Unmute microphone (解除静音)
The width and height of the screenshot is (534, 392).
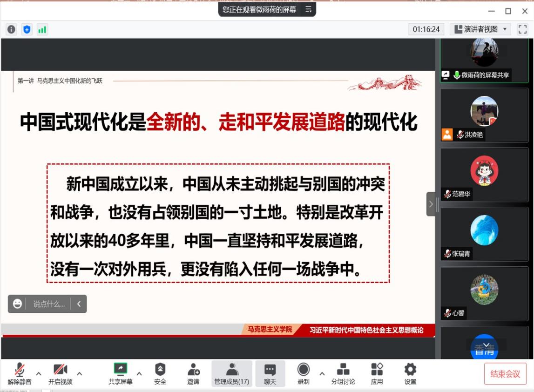(x=20, y=374)
